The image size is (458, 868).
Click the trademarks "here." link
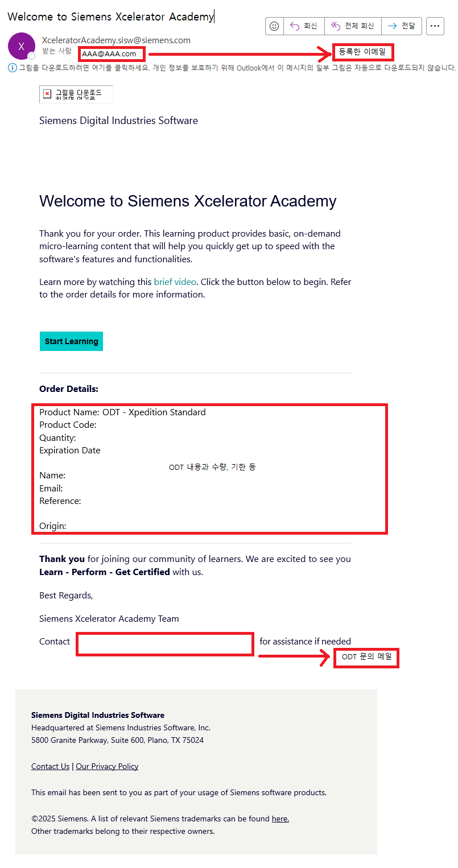(280, 819)
